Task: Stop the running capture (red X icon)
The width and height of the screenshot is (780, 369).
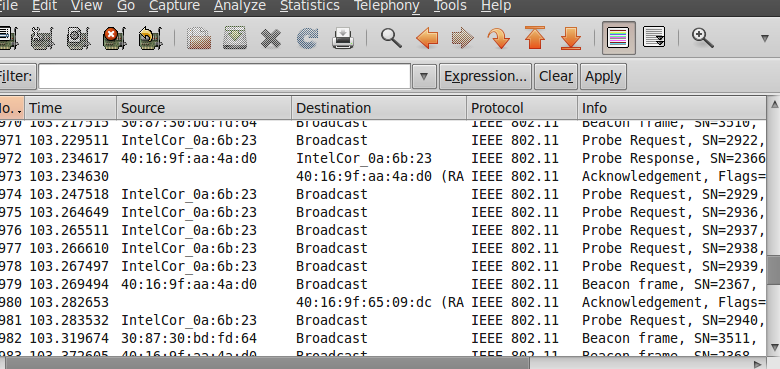Action: click(x=114, y=38)
